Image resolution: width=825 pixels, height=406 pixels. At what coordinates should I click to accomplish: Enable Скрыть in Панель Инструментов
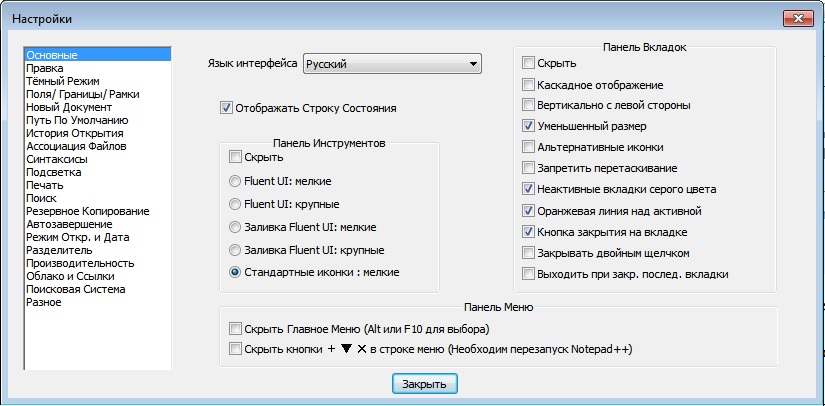236,157
